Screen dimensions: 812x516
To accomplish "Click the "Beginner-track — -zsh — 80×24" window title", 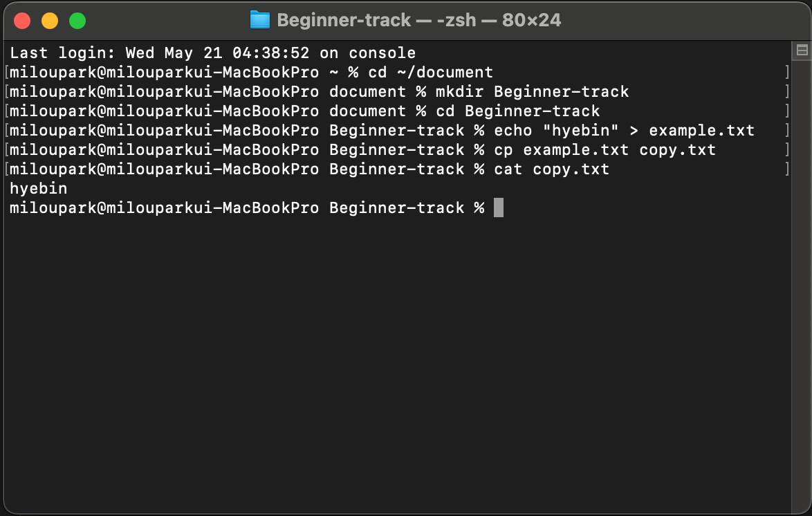I will 418,20.
